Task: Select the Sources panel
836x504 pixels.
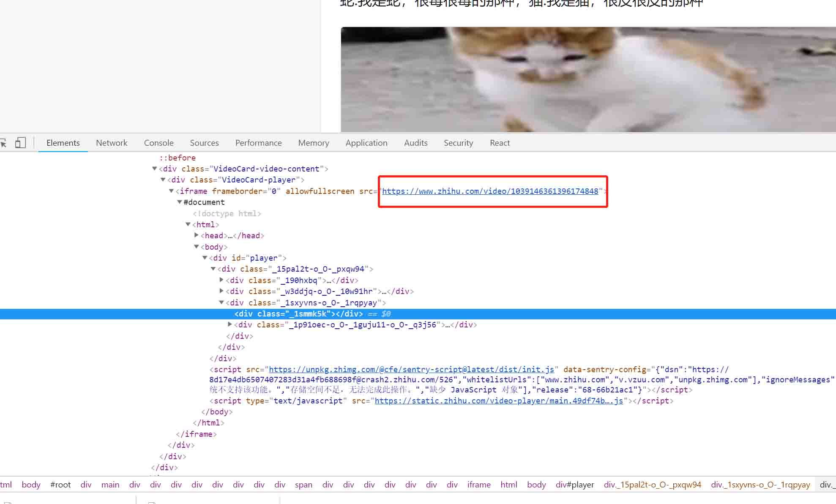Action: [x=204, y=142]
